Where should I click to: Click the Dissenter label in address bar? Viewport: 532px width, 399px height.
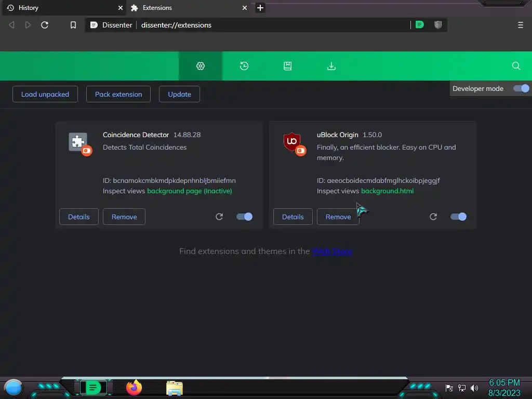117,25
